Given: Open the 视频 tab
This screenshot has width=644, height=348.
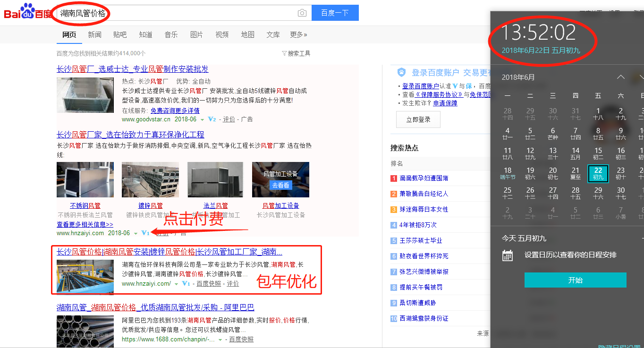Looking at the screenshot, I should [222, 34].
